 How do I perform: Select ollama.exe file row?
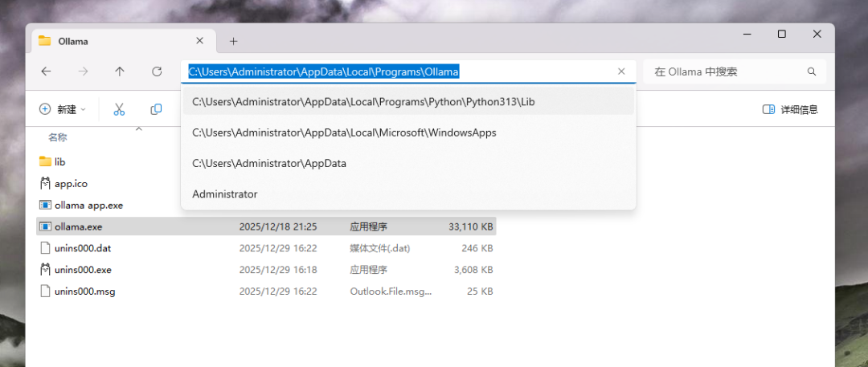pyautogui.click(x=266, y=226)
